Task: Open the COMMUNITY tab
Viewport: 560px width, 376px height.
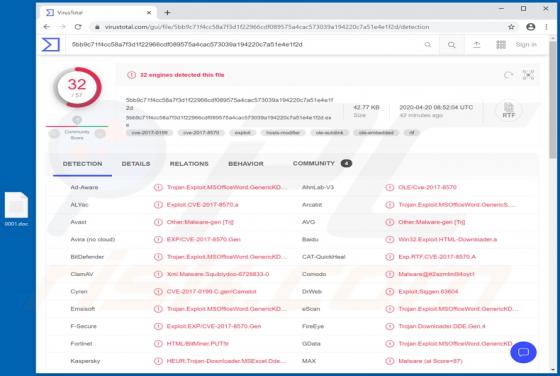Action: [322, 164]
